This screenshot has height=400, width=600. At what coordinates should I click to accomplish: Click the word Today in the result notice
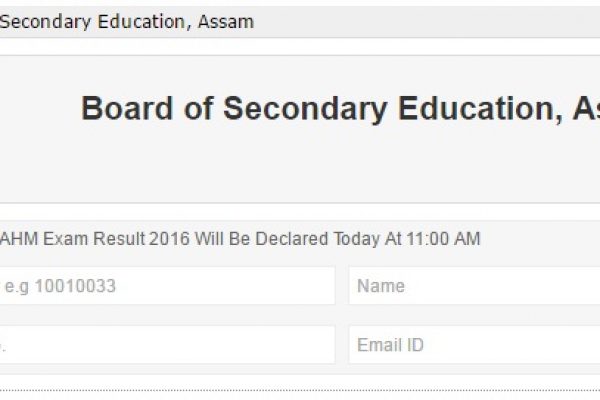(x=362, y=239)
